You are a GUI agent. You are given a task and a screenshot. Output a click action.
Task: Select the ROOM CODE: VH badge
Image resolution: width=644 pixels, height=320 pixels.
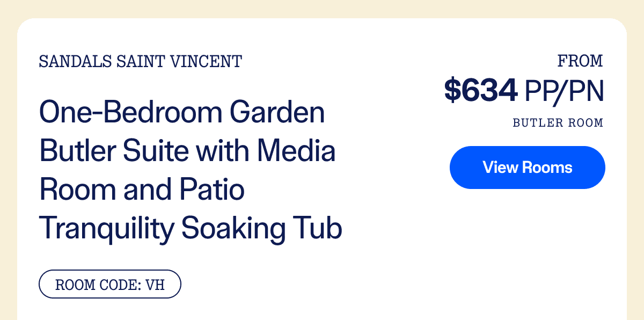(x=110, y=284)
